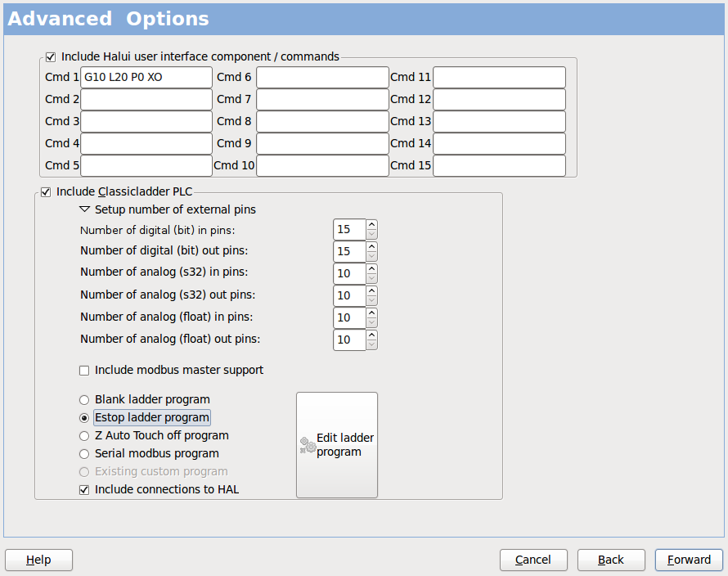This screenshot has height=576, width=728.
Task: Click the empty Cmd 6 field
Action: click(x=322, y=77)
